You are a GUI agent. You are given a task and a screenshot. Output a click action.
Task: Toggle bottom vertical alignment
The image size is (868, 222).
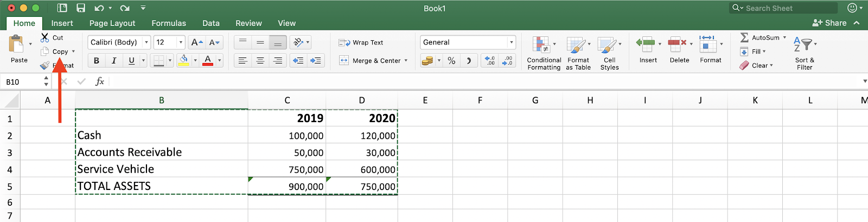point(278,42)
